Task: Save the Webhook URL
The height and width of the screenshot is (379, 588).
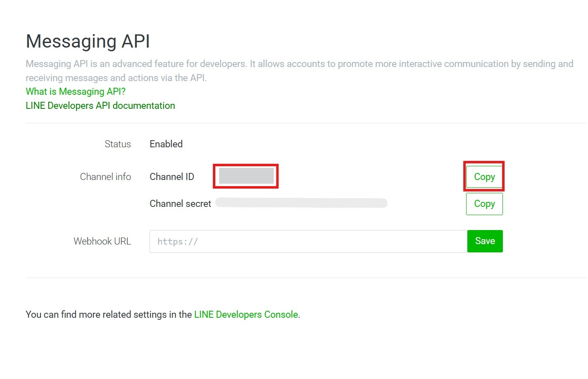Action: tap(485, 241)
